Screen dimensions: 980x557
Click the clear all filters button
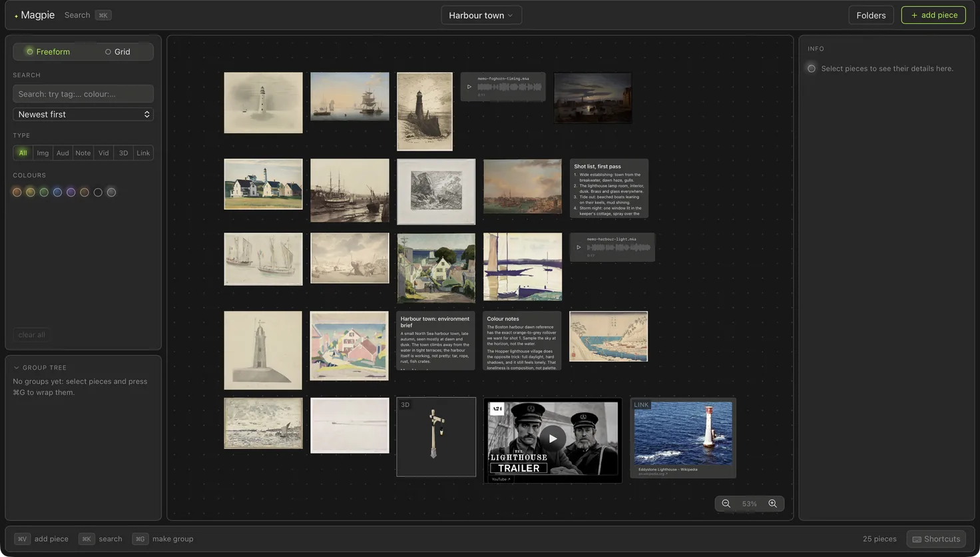coord(32,334)
